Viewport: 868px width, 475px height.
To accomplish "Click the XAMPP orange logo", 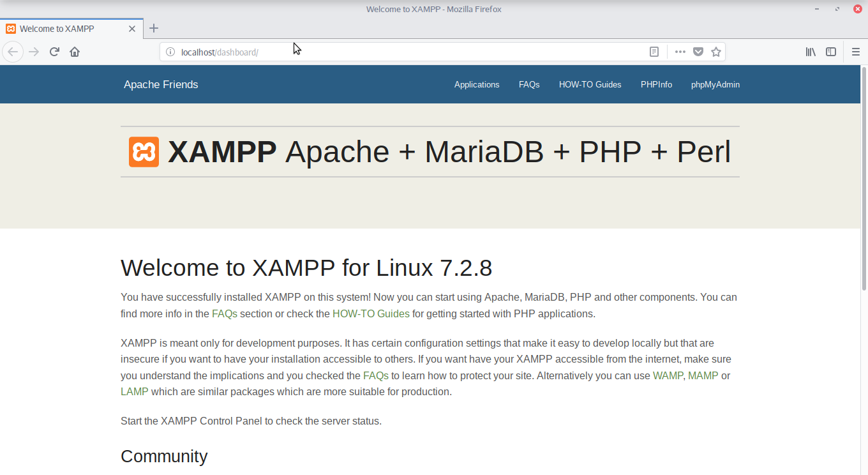I will coord(144,152).
